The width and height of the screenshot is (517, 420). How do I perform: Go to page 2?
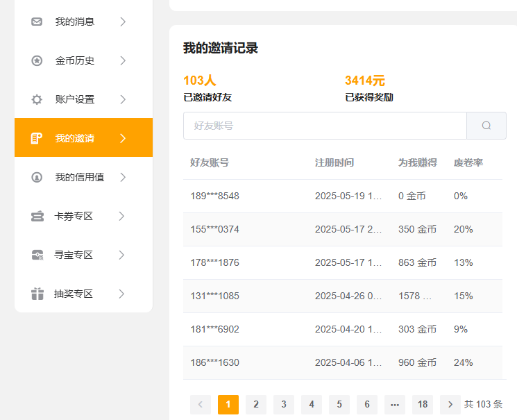pos(256,404)
